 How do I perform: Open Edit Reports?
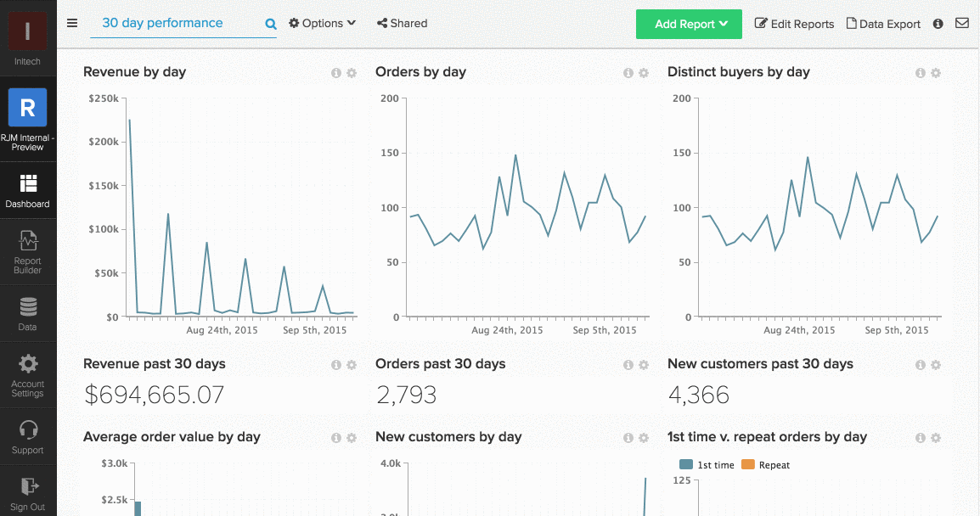[794, 24]
